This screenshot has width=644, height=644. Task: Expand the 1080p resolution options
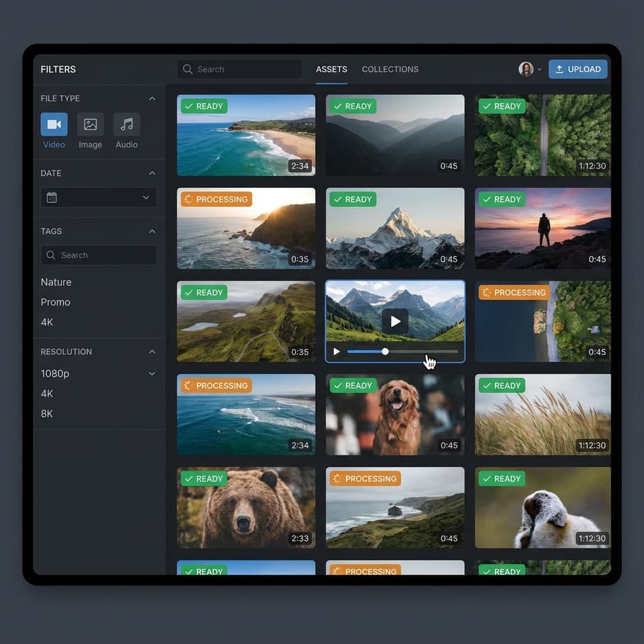click(x=152, y=374)
